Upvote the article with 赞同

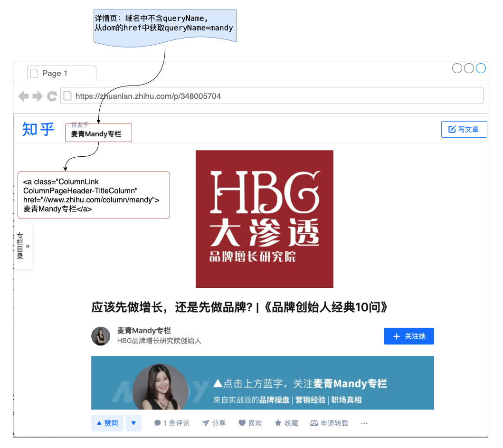[x=107, y=423]
